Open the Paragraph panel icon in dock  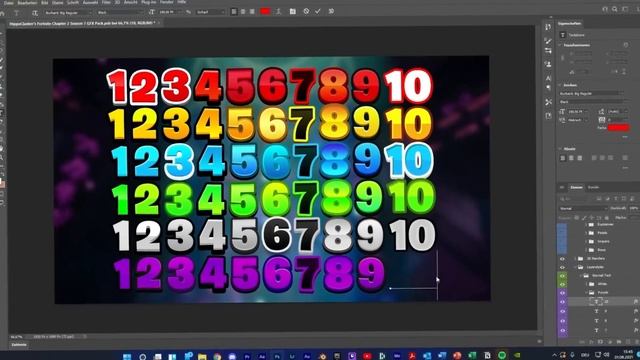pyautogui.click(x=548, y=87)
